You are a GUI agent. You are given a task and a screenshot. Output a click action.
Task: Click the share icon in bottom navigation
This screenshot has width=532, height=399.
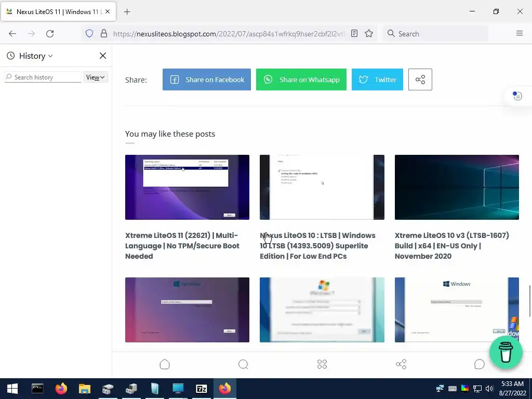(x=401, y=364)
